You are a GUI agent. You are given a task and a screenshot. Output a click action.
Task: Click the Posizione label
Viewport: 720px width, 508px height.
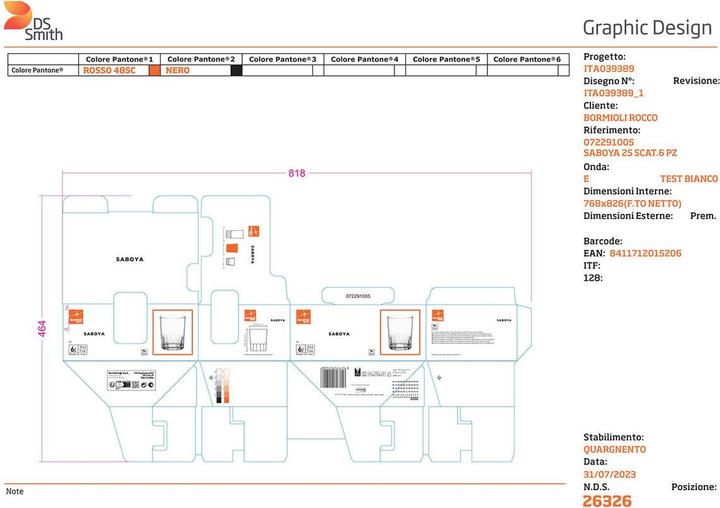pos(694,487)
